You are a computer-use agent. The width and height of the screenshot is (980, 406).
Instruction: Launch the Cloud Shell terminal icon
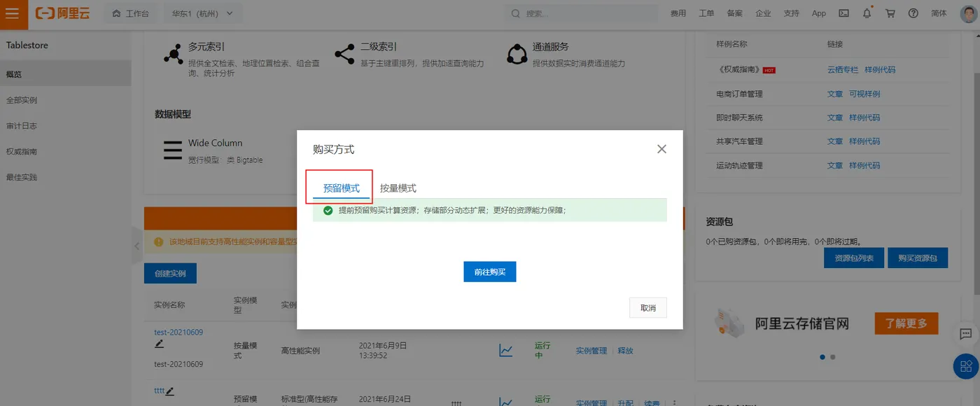[843, 13]
